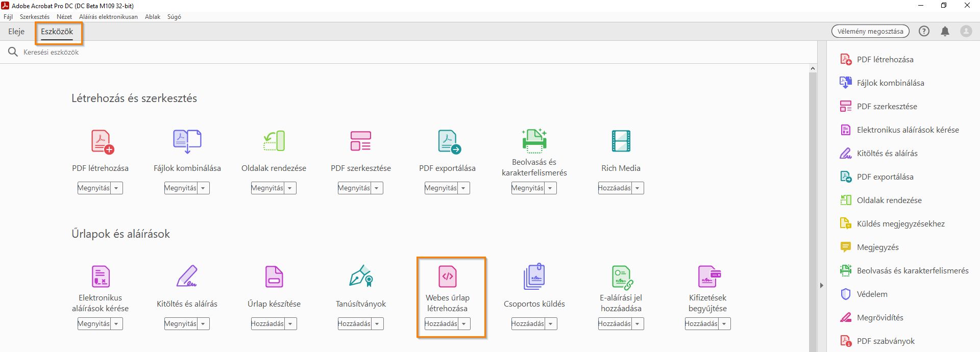Open the Kitöltés és aláírás pen icon in the grid
980x352 pixels.
click(x=187, y=276)
